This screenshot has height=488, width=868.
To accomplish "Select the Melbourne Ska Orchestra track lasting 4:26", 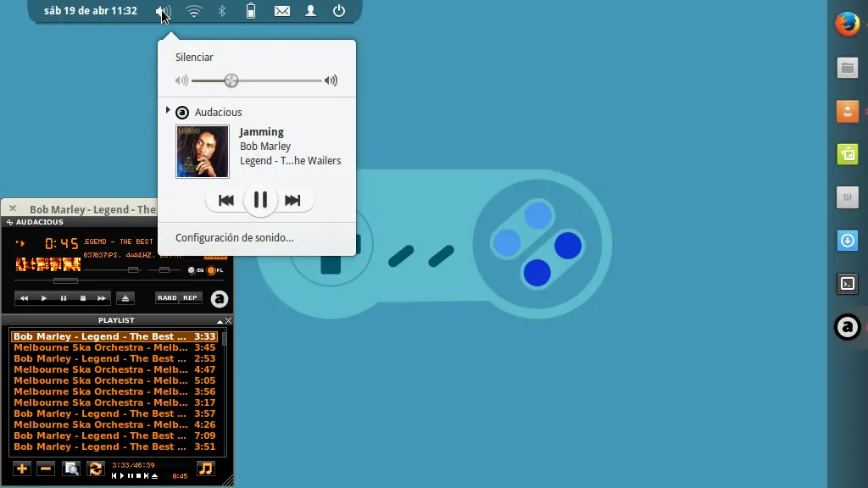I will 114,425.
